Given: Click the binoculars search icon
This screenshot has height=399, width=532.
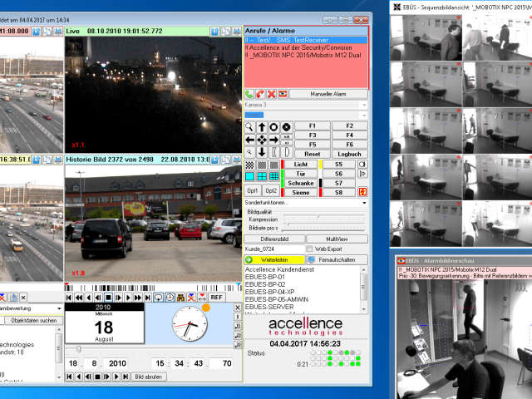Looking at the screenshot, I should (x=180, y=298).
